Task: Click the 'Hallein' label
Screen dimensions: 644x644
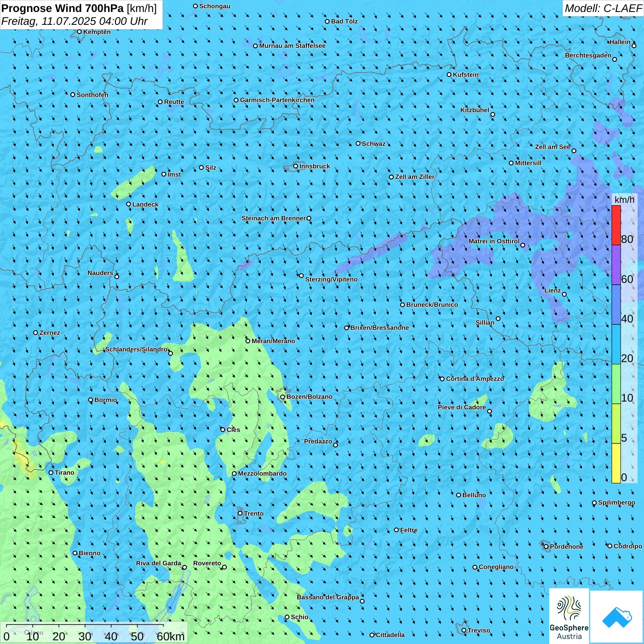Action: click(x=620, y=42)
